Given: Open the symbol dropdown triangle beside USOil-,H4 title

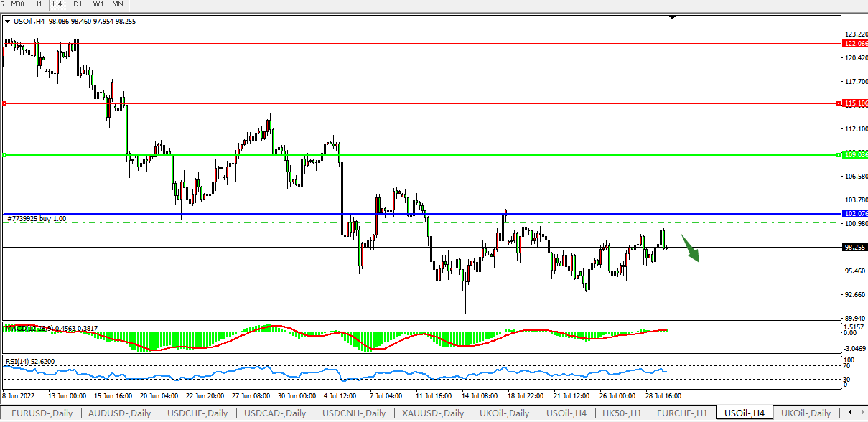Looking at the screenshot, I should click(8, 22).
